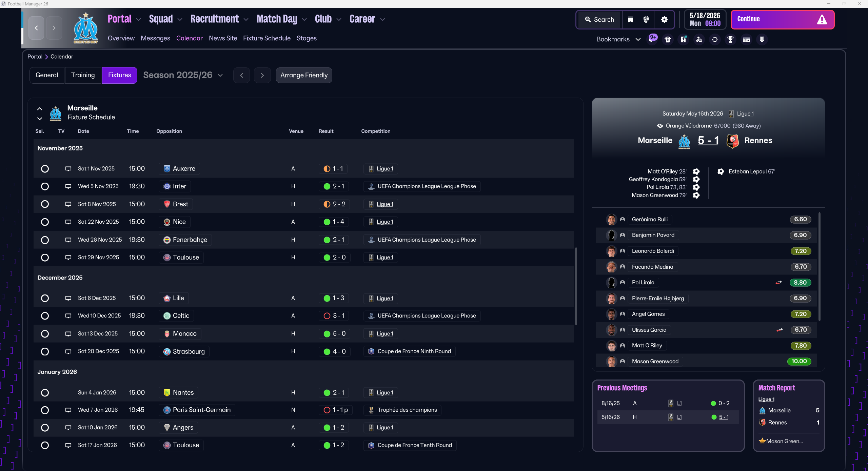Screen dimensions: 868x471
Task: Click the Arrange Friendly button
Action: pyautogui.click(x=304, y=75)
